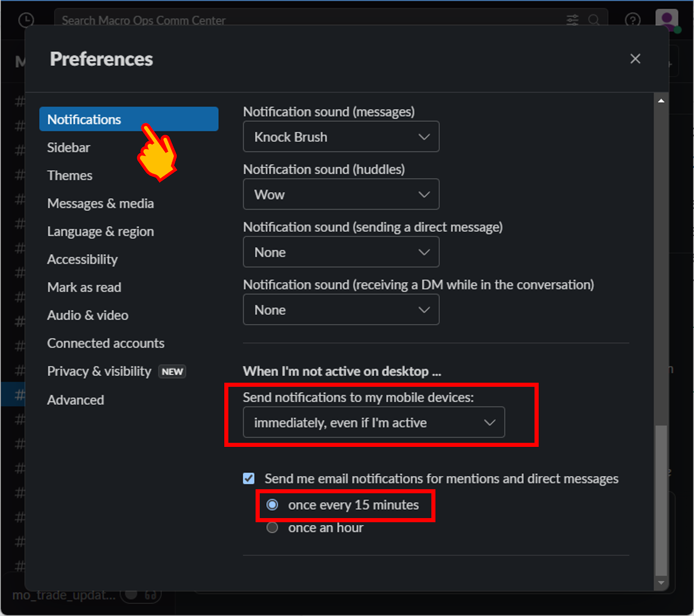Select once every 15 minutes option
Viewport: 694px width, 616px height.
coord(272,505)
